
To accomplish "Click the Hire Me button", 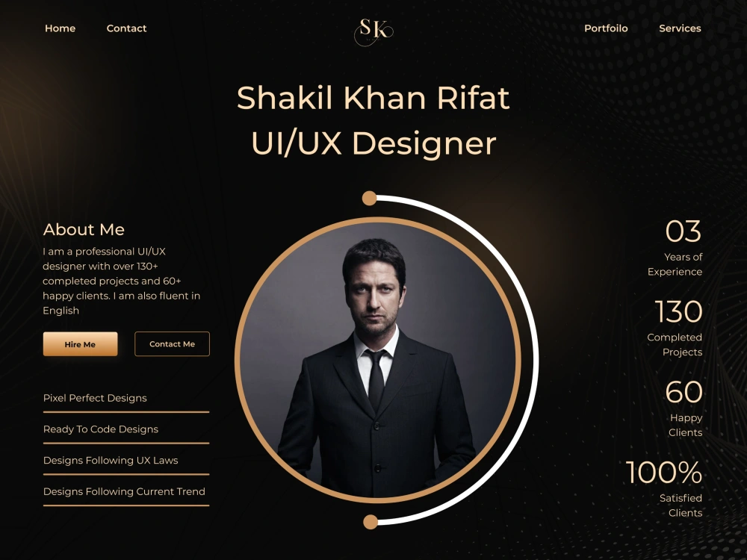I will 80,343.
